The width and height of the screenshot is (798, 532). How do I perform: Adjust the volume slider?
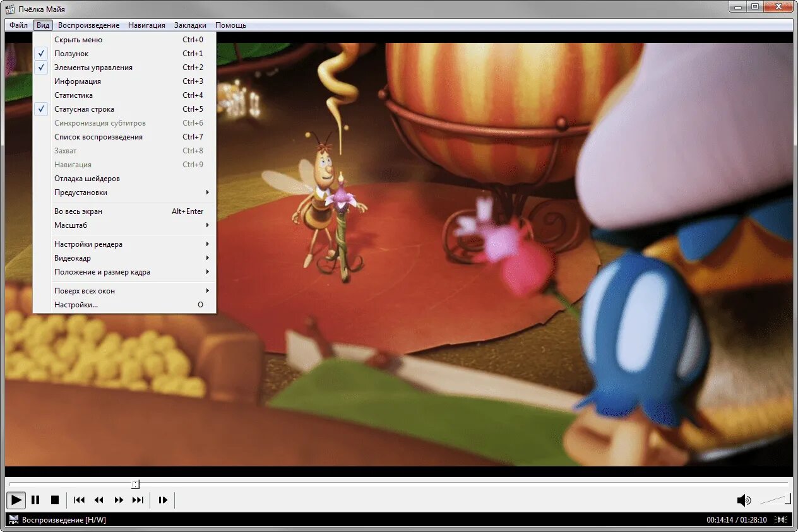click(775, 500)
